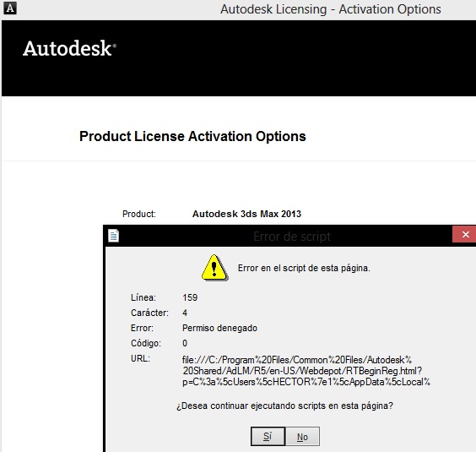Click the Carácter value 4
This screenshot has height=452, width=476.
[x=185, y=313]
